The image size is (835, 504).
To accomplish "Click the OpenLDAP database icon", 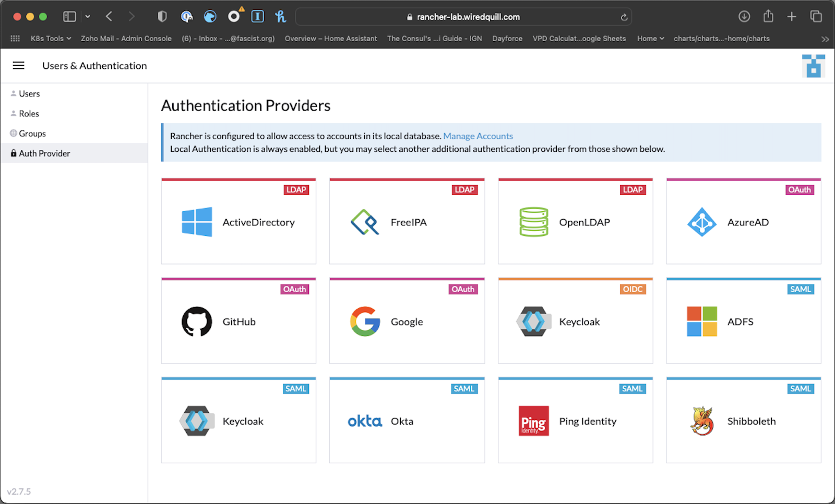I will coord(533,222).
